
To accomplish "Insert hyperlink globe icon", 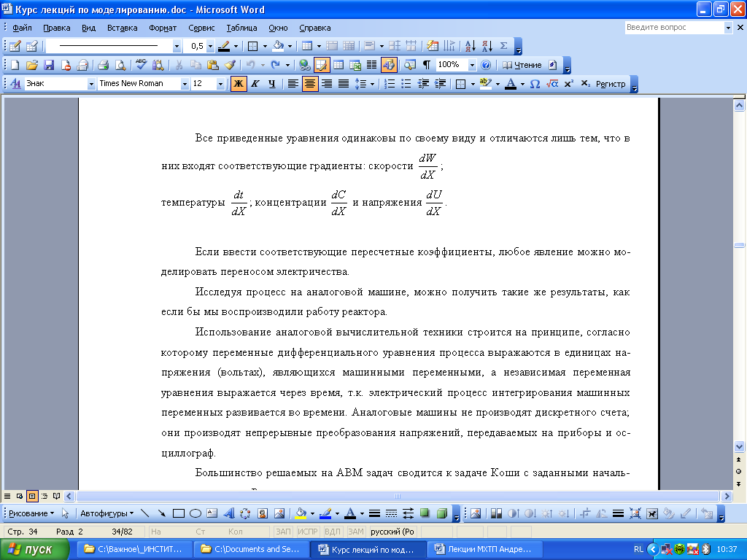I will (304, 65).
